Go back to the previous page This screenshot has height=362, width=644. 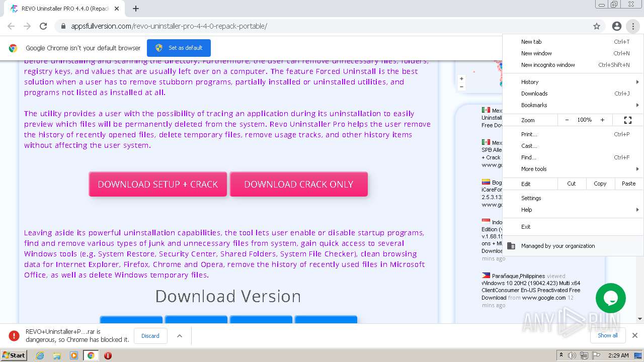11,26
